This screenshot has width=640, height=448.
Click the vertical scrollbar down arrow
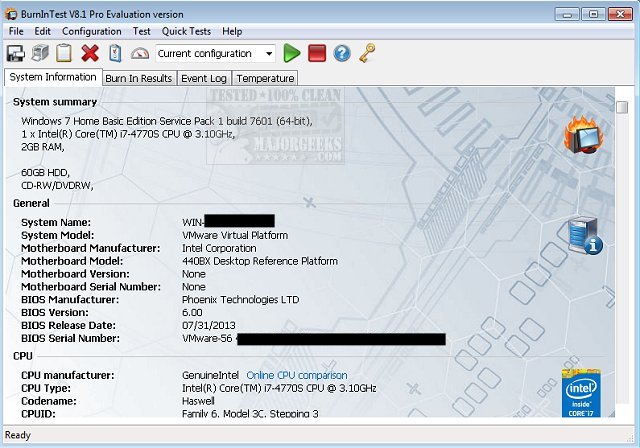coord(621,411)
